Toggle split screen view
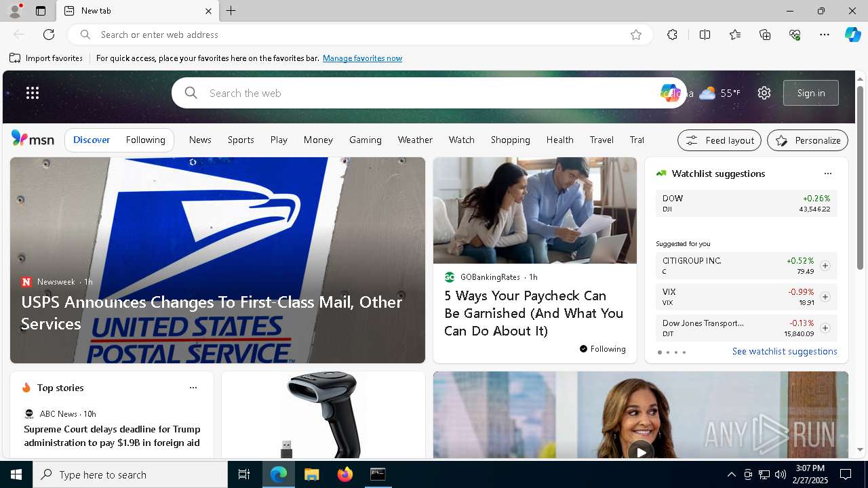868x488 pixels. [705, 35]
